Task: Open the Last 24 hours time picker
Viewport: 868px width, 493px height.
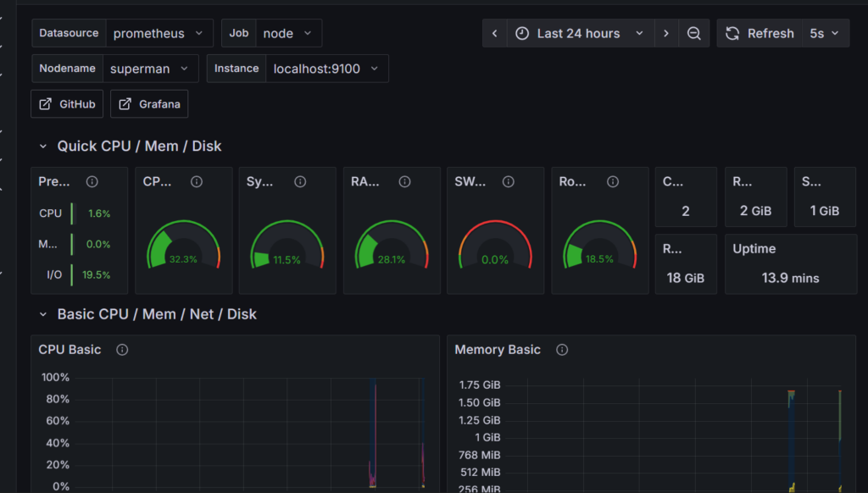Action: click(x=580, y=33)
